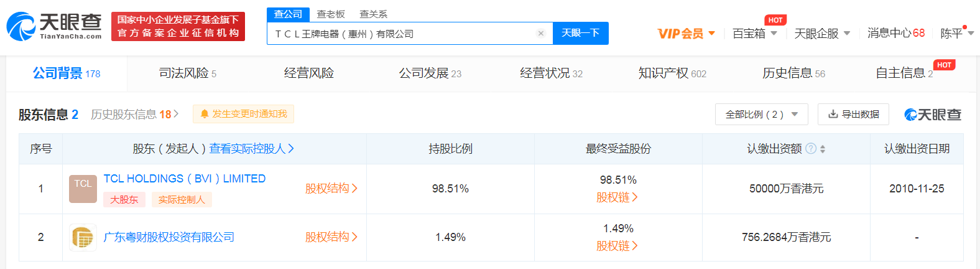The image size is (980, 269).
Task: Click the 导出数据 button
Action: click(x=853, y=115)
